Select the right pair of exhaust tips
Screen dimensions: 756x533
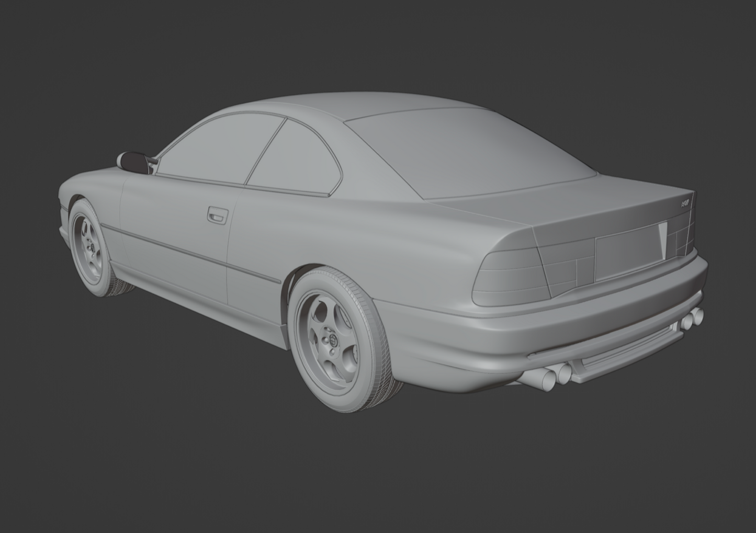click(x=692, y=317)
